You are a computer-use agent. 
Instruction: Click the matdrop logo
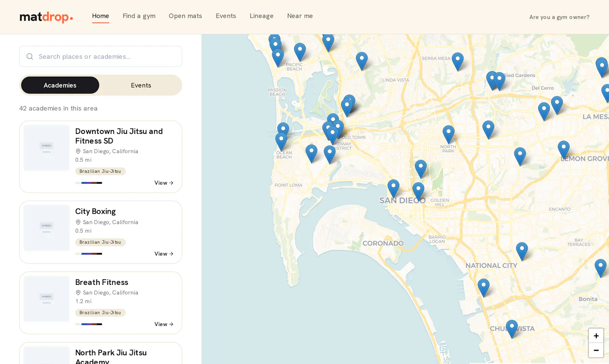pos(46,17)
